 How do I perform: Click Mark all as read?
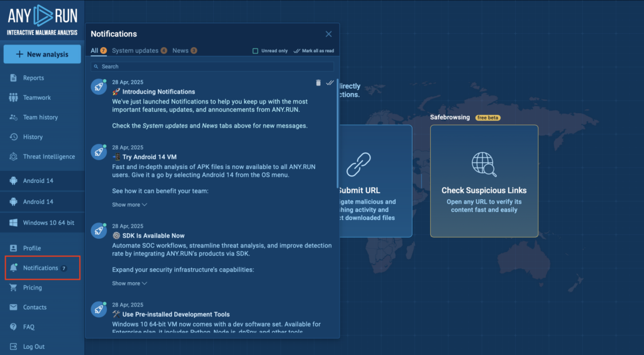click(314, 51)
